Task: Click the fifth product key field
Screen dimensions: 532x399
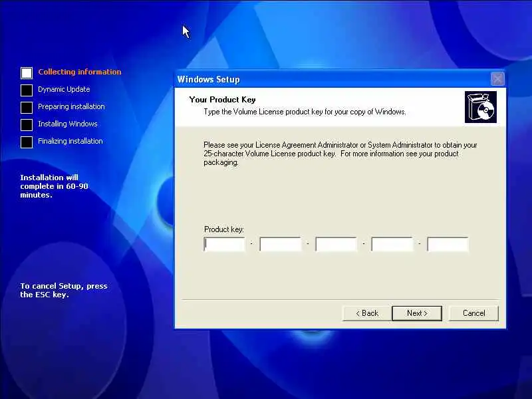Action: tap(448, 244)
